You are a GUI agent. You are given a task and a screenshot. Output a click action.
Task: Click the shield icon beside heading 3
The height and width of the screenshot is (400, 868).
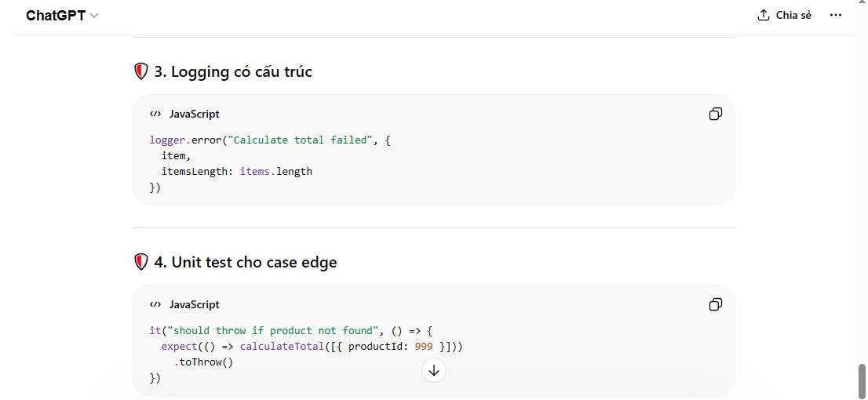(141, 71)
